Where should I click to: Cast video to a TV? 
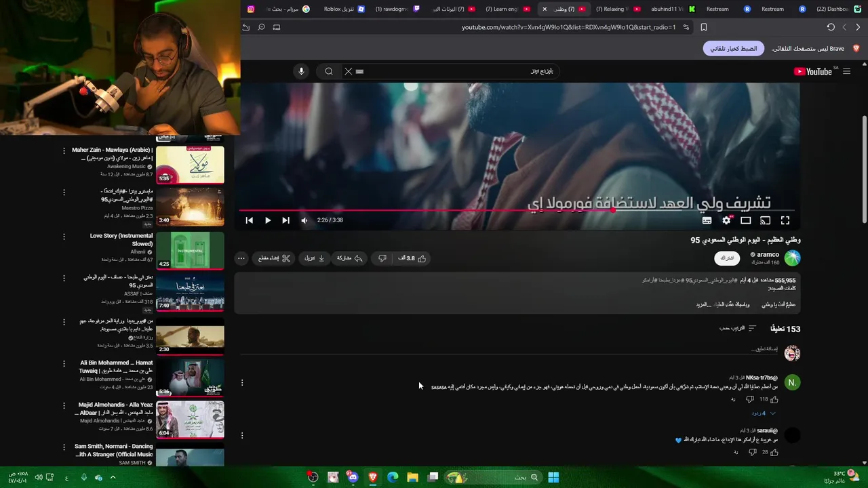(x=765, y=220)
